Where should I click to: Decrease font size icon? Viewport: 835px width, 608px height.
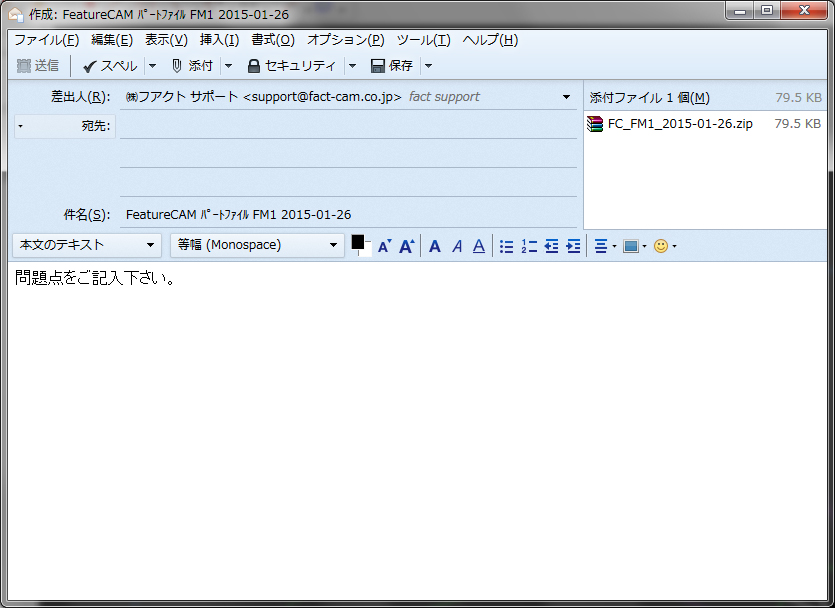pos(384,246)
